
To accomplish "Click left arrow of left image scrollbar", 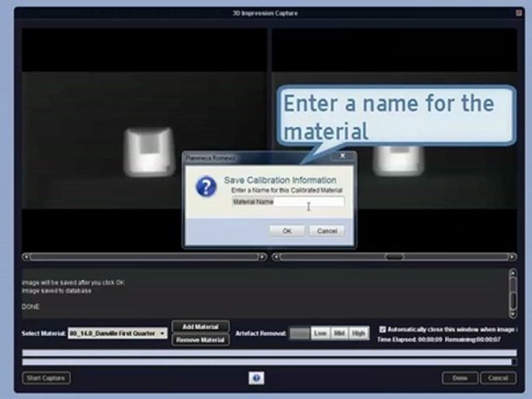I will click(26, 257).
